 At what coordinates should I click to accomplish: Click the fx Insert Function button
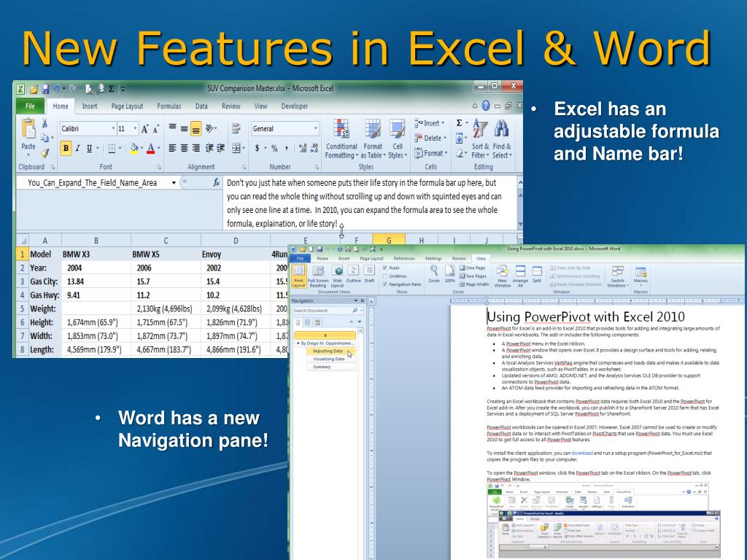click(216, 182)
